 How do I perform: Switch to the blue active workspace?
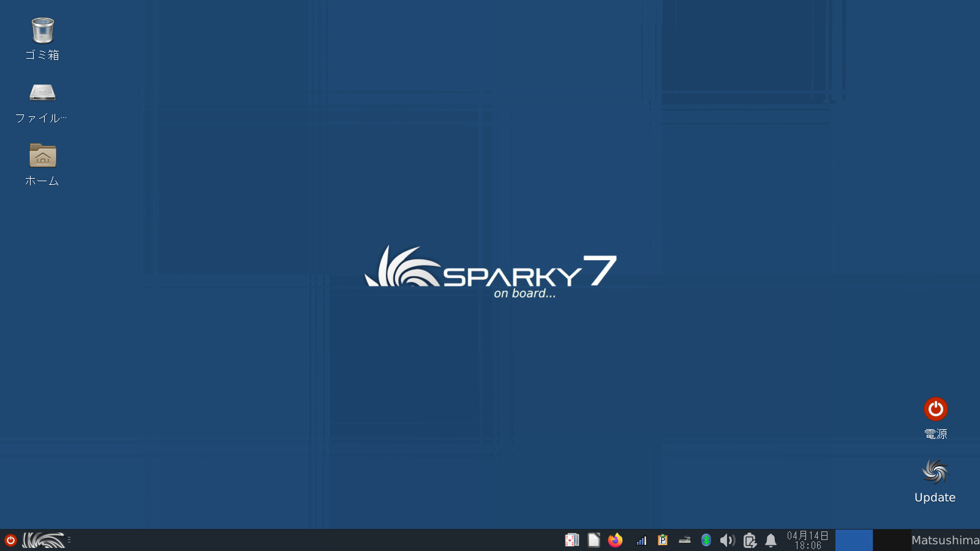click(x=854, y=540)
